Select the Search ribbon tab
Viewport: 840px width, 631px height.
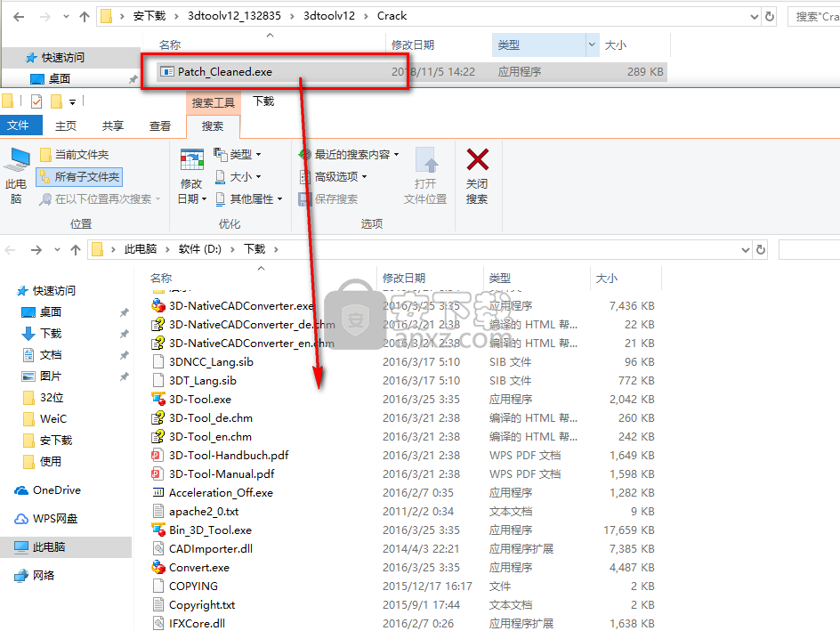(213, 125)
